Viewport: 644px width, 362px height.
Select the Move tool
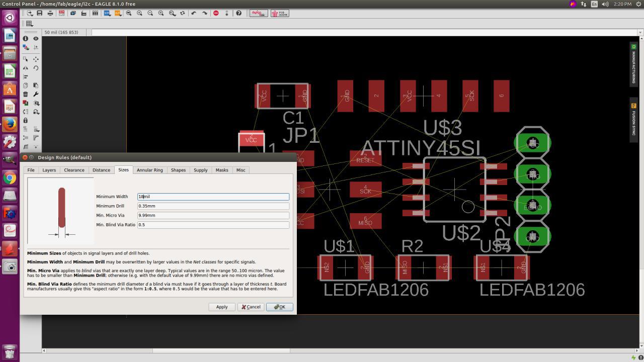point(36,59)
